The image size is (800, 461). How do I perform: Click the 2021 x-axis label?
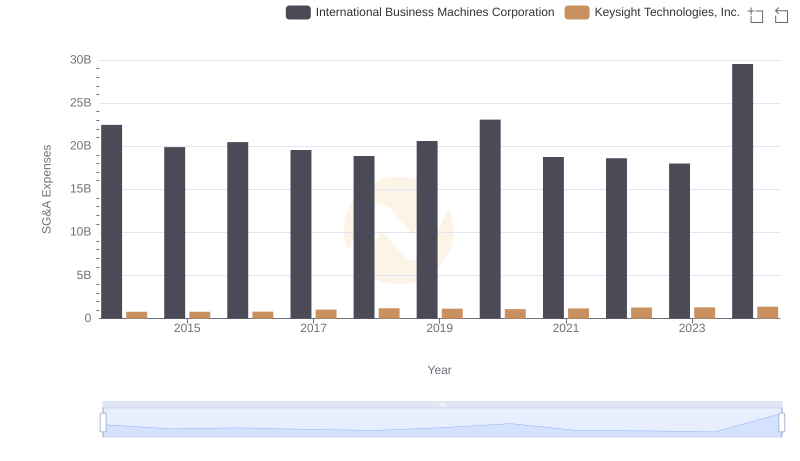(x=566, y=328)
